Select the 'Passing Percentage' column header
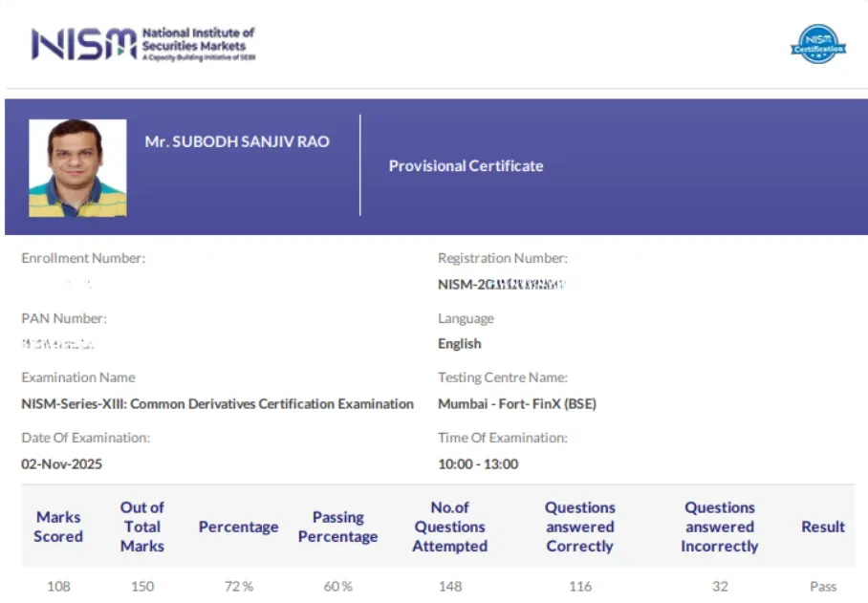This screenshot has width=868, height=603. point(337,527)
